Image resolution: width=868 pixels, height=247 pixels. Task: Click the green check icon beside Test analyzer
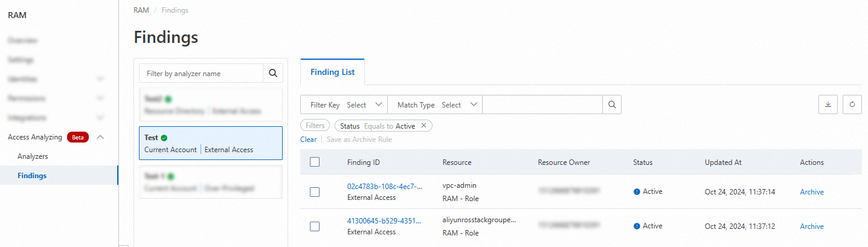164,138
